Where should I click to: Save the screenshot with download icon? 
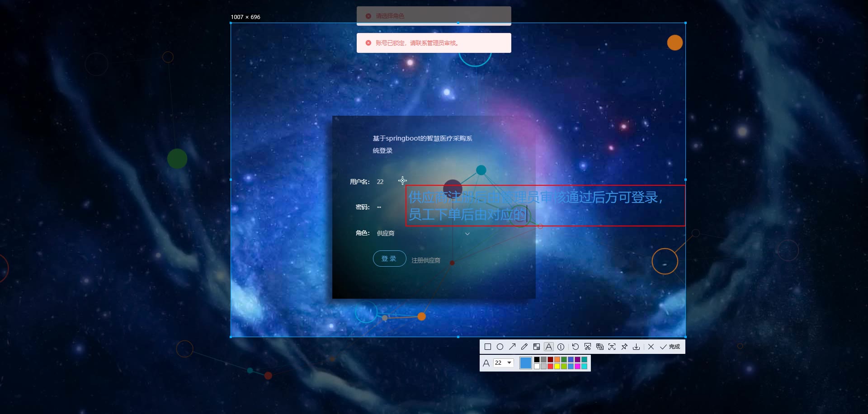[x=637, y=347]
